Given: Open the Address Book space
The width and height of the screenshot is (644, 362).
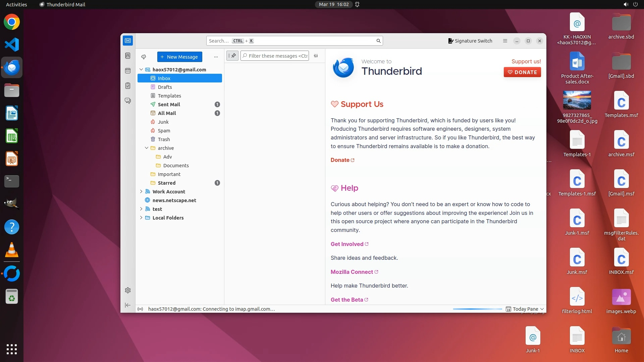Looking at the screenshot, I should (x=128, y=56).
